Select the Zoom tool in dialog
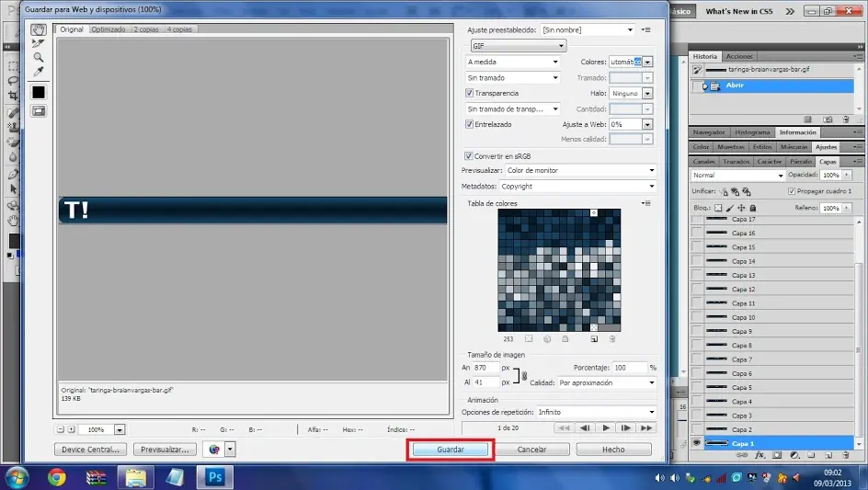Screen dimensions: 868x490 (x=39, y=58)
